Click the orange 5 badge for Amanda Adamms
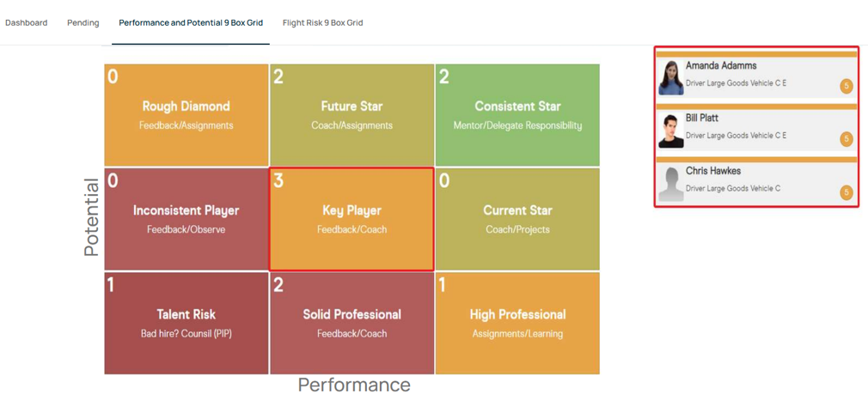This screenshot has height=406, width=868. click(x=846, y=86)
